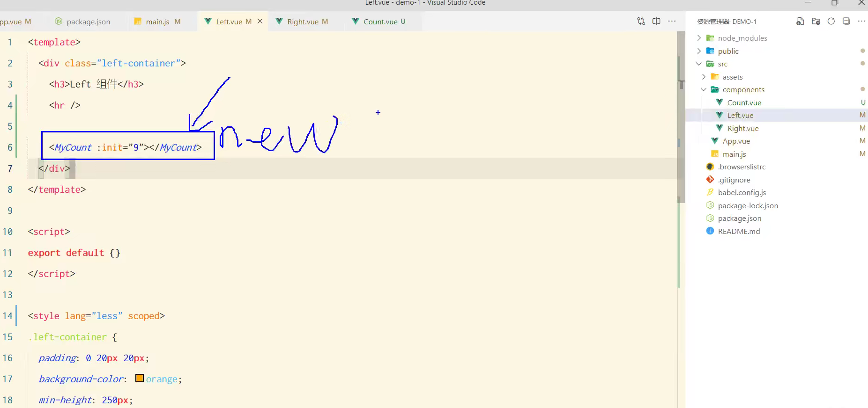Click the 'scoped' attribute in style tag
The image size is (868, 408).
pyautogui.click(x=144, y=316)
